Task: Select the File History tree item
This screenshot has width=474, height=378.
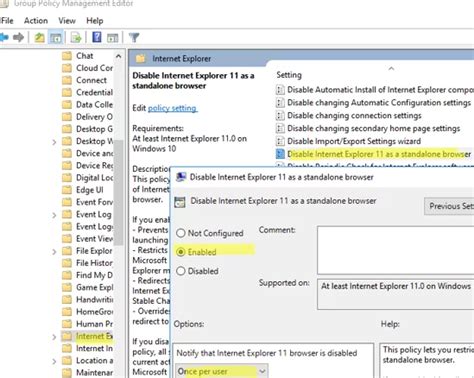Action: pyautogui.click(x=94, y=263)
